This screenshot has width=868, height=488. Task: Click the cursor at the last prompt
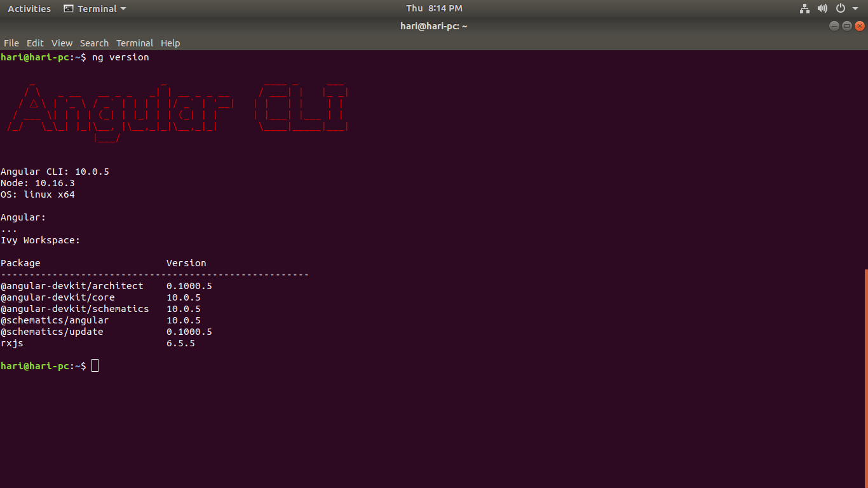pyautogui.click(x=95, y=365)
